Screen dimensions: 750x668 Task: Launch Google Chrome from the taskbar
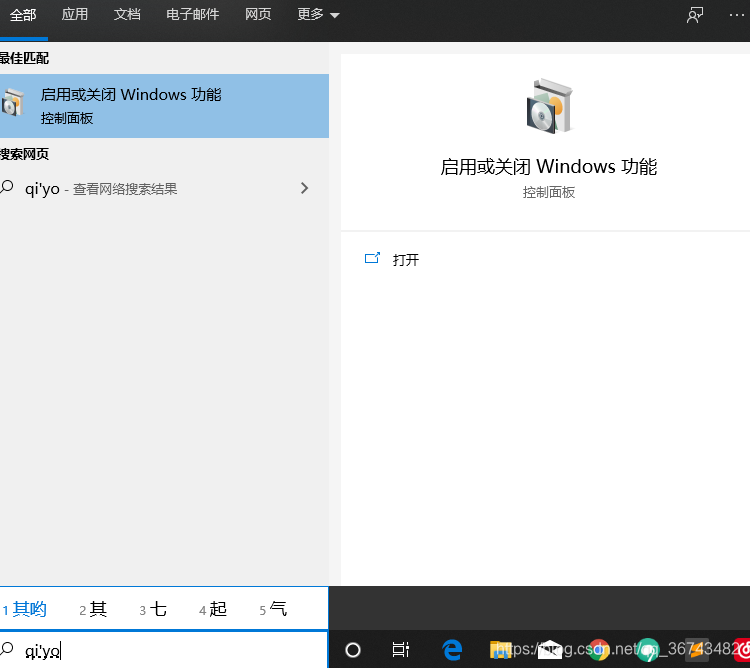click(x=599, y=650)
